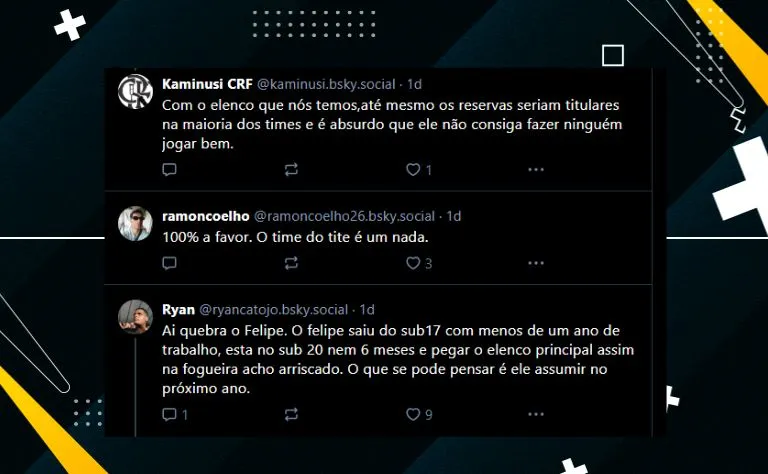Open more options on Kaminusi CRF's post

coord(536,169)
